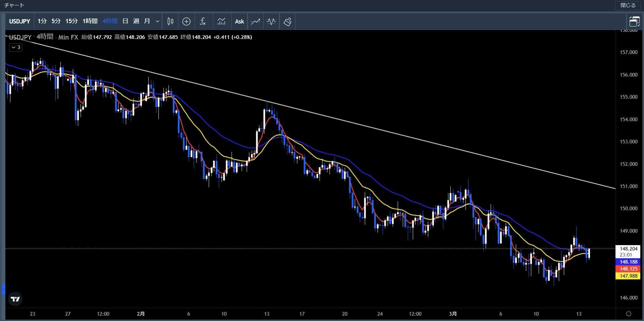Image resolution: width=644 pixels, height=321 pixels.
Task: Click the waveform pulse icon in toolbar
Action: pos(271,21)
